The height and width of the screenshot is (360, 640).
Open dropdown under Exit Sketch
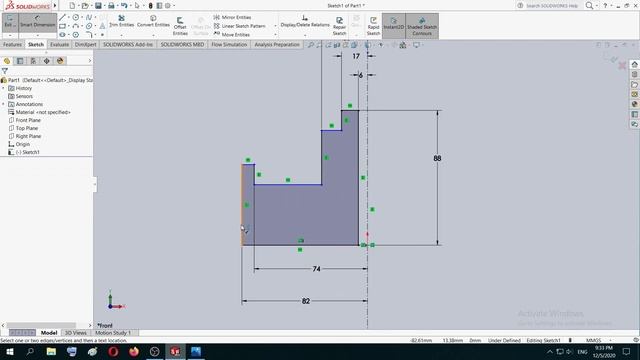(x=9, y=36)
